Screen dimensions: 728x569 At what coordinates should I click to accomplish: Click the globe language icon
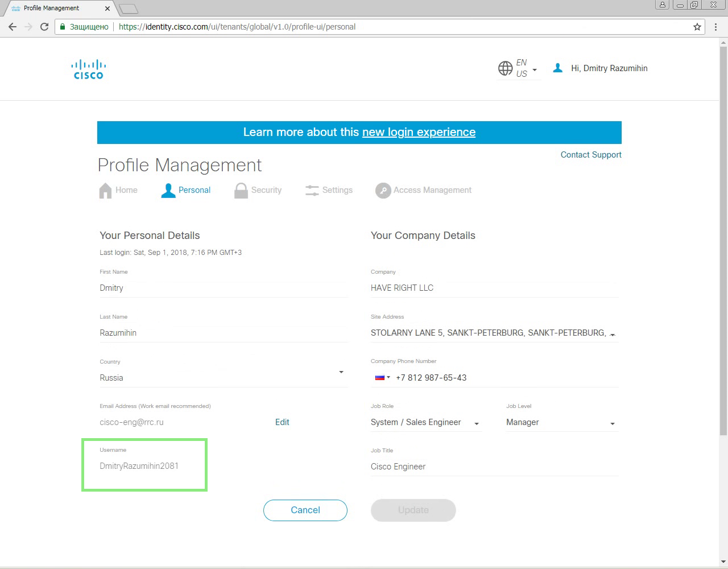(x=505, y=68)
